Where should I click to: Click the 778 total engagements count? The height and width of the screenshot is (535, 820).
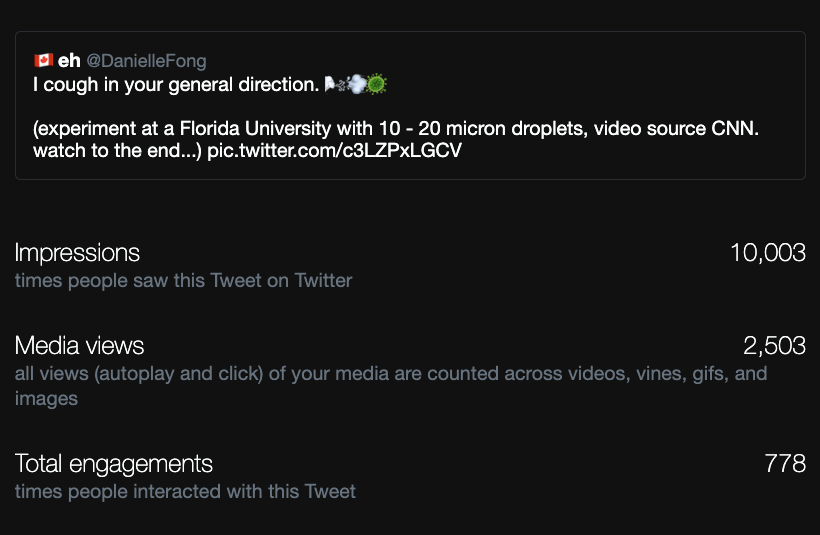coord(785,464)
